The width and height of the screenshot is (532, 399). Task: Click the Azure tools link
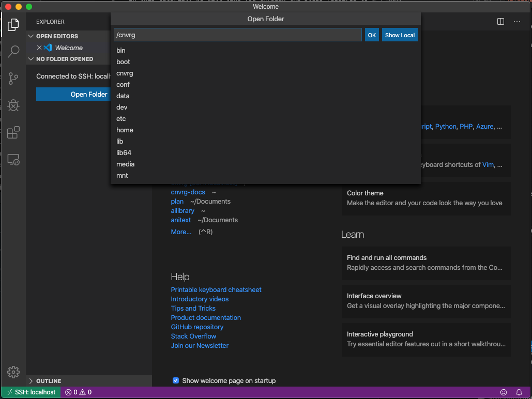pyautogui.click(x=484, y=126)
